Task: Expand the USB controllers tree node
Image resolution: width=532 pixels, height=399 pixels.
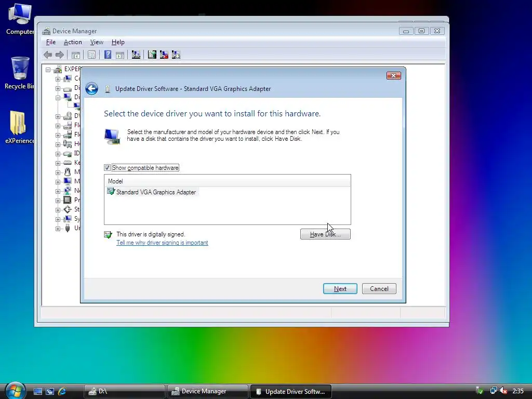Action: pos(58,229)
